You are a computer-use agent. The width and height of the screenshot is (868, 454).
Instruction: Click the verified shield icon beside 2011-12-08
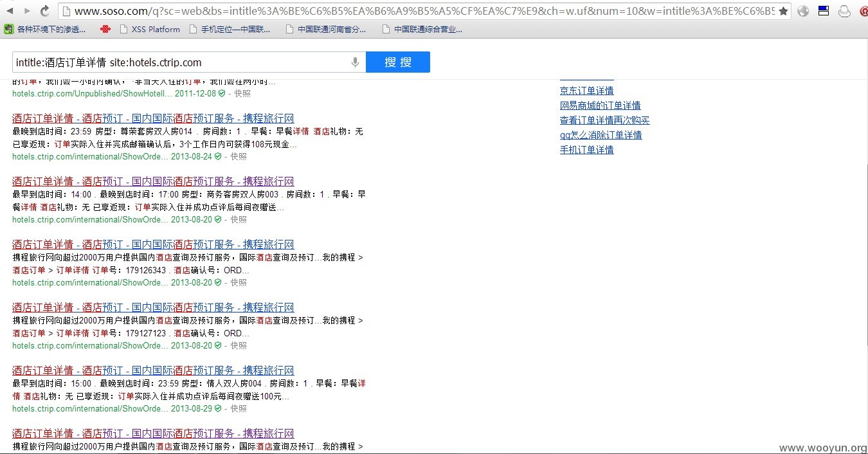(222, 93)
